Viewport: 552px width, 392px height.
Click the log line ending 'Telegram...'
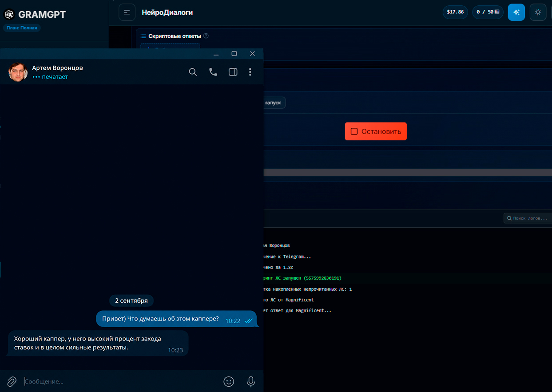(287, 257)
